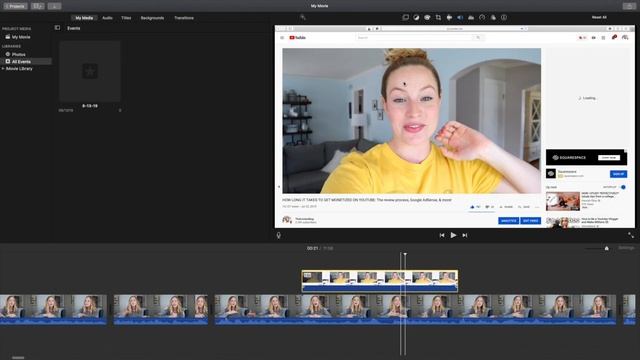Select Photos in the Libraries sidebar
This screenshot has height=360, width=640.
[18, 54]
